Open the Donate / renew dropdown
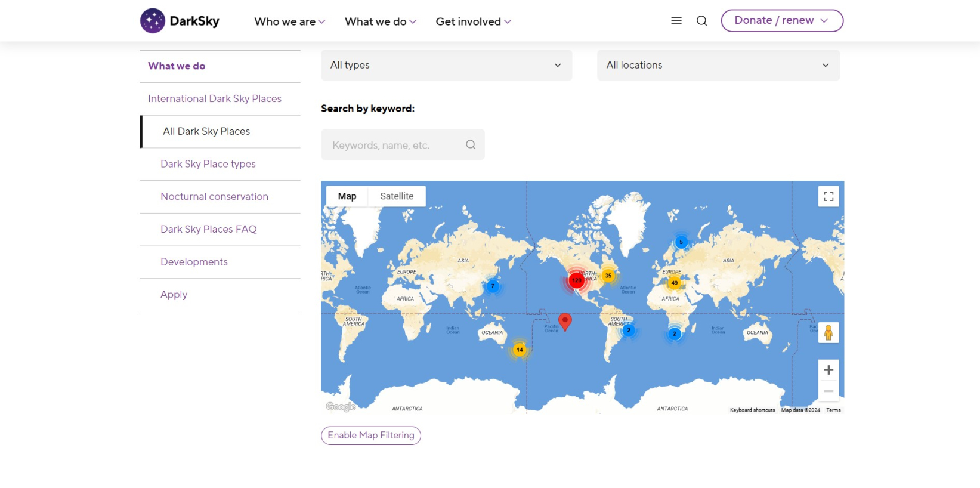This screenshot has width=980, height=488. pyautogui.click(x=782, y=21)
